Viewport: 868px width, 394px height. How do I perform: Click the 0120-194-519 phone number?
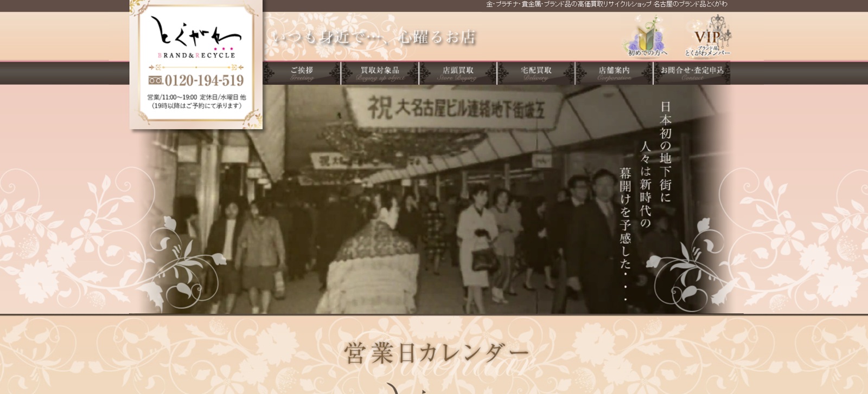click(204, 81)
